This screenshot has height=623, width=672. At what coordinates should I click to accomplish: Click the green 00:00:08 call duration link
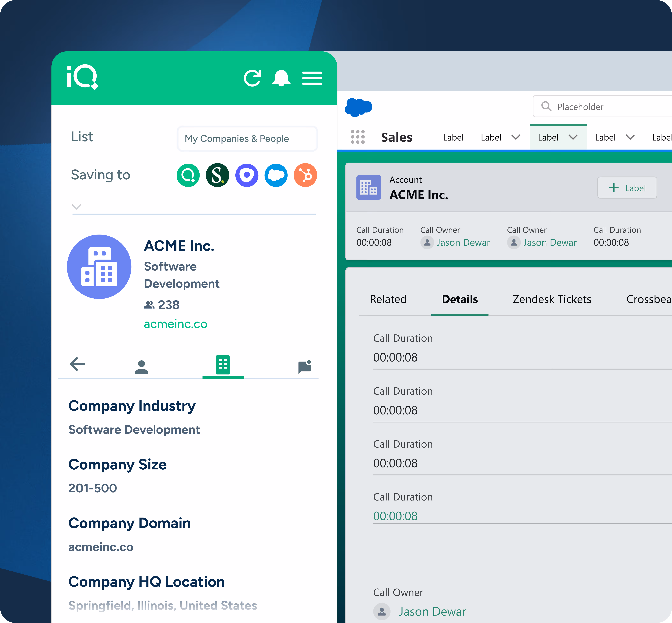pyautogui.click(x=395, y=516)
